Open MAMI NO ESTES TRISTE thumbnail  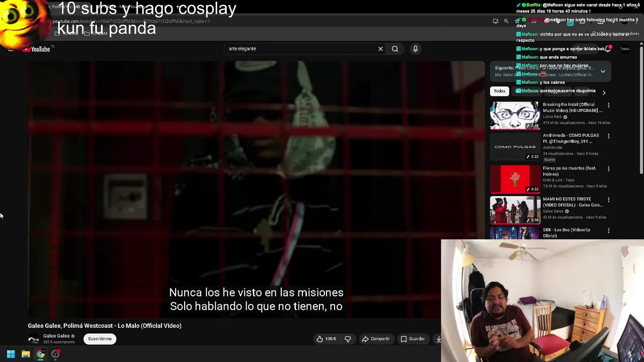(x=515, y=210)
